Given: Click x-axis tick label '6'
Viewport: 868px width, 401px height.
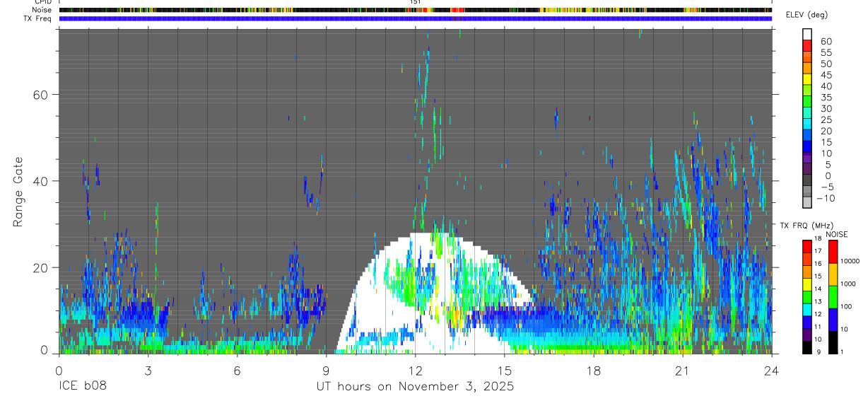Looking at the screenshot, I should coord(237,371).
